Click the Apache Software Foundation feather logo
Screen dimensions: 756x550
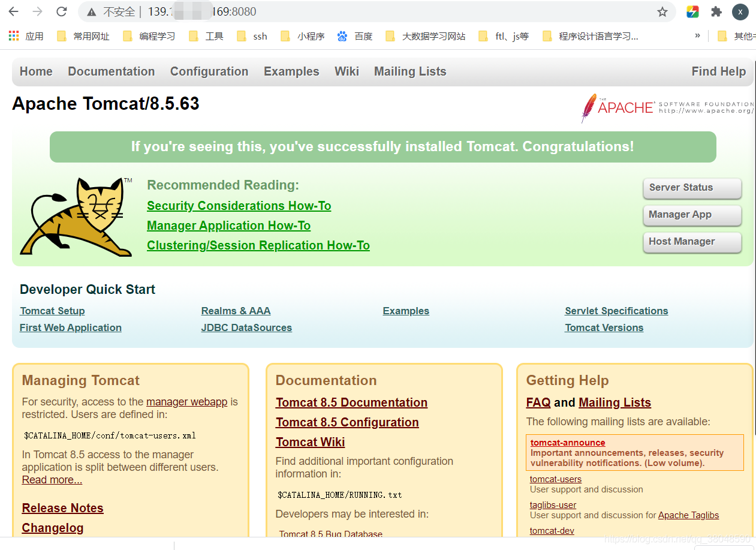pos(667,108)
